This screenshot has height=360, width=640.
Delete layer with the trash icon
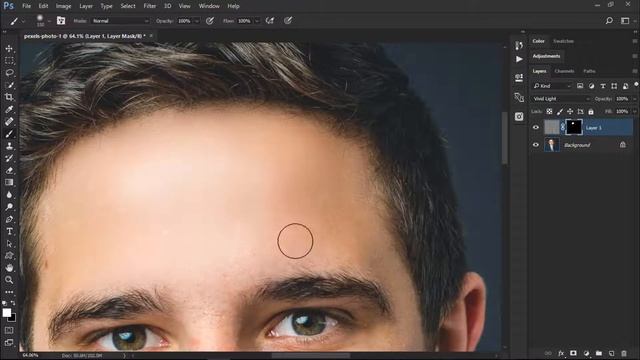(624, 353)
